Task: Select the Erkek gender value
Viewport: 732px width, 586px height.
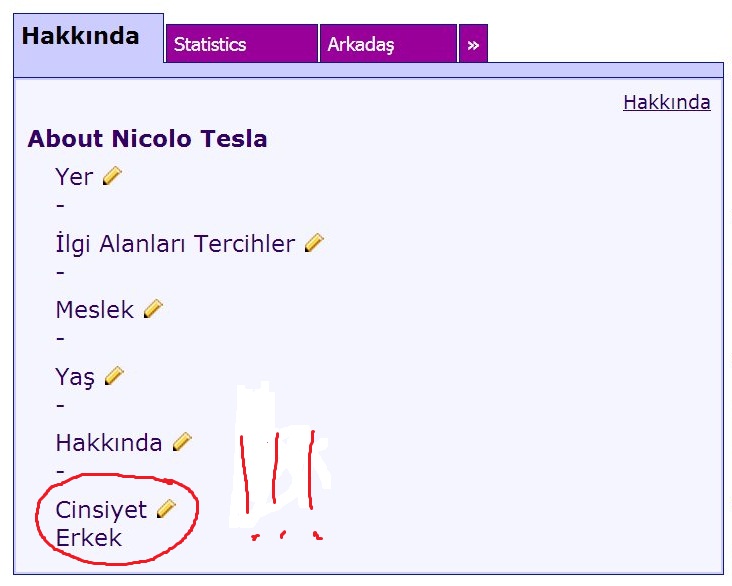Action: click(x=89, y=538)
